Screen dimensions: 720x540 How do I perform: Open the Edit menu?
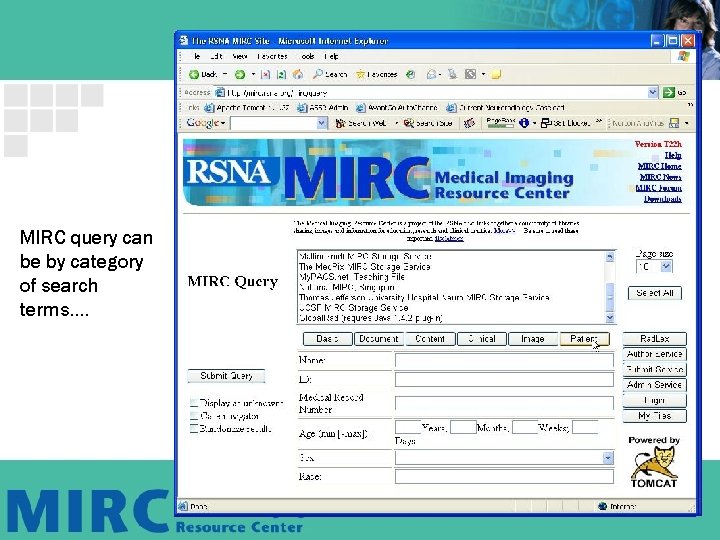coord(216,56)
